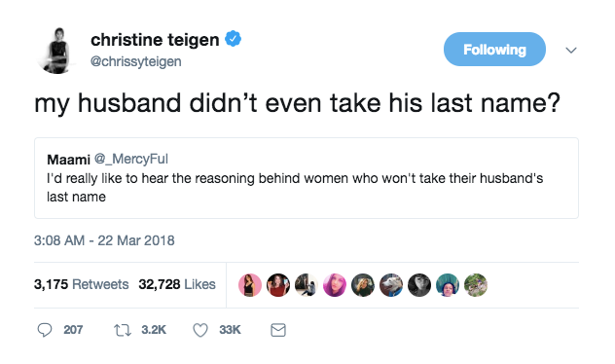Open the @_MercyFul handle in quoted tweet

(131, 159)
